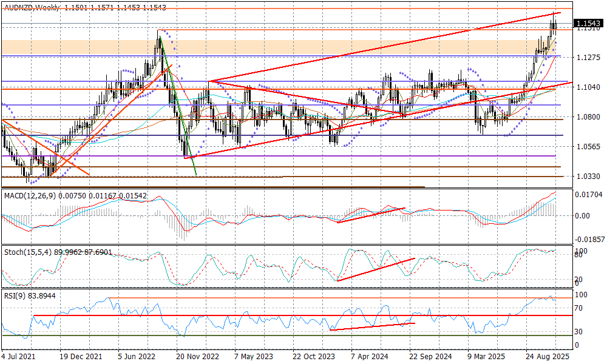Click the RSI scale level 70 label
The width and height of the screenshot is (607, 364).
click(x=579, y=308)
